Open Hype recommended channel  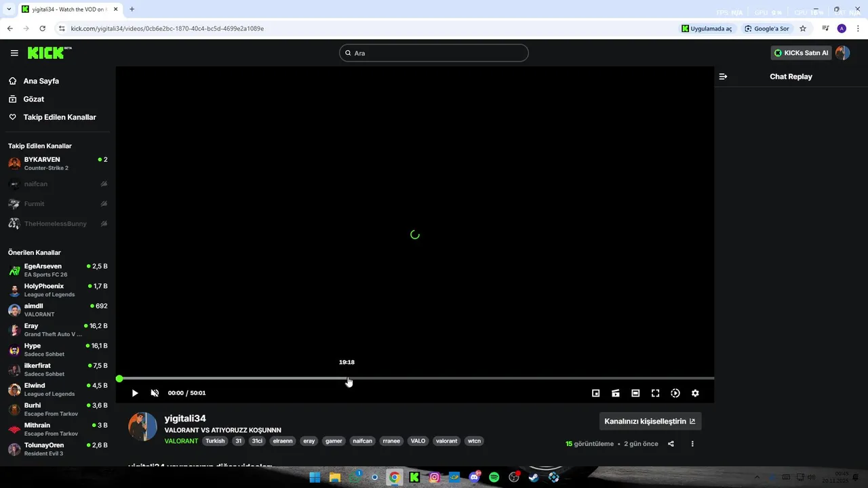[x=58, y=350]
